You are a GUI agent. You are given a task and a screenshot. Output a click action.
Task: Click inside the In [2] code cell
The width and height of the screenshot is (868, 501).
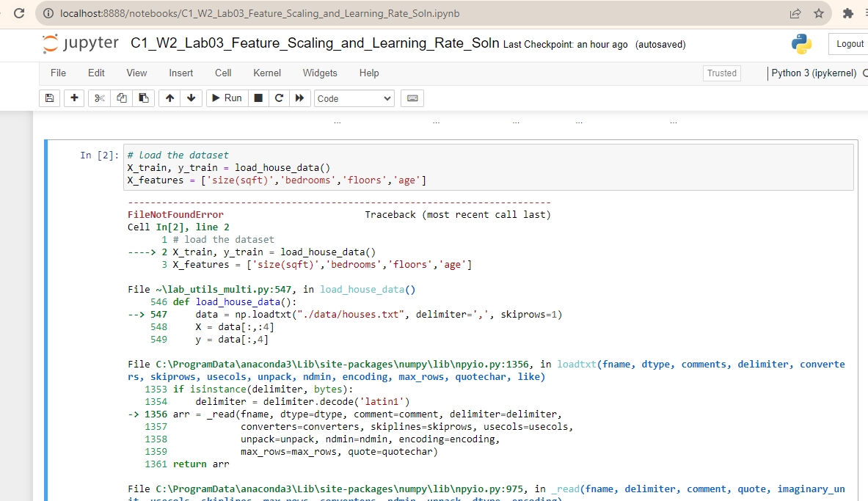pos(488,168)
